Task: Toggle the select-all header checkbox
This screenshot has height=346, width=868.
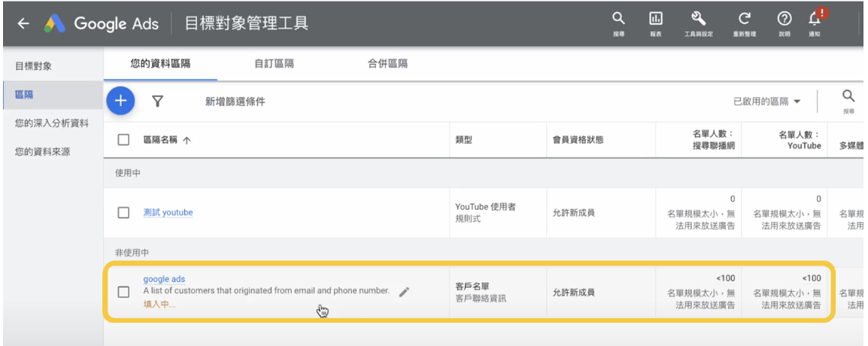Action: [123, 139]
